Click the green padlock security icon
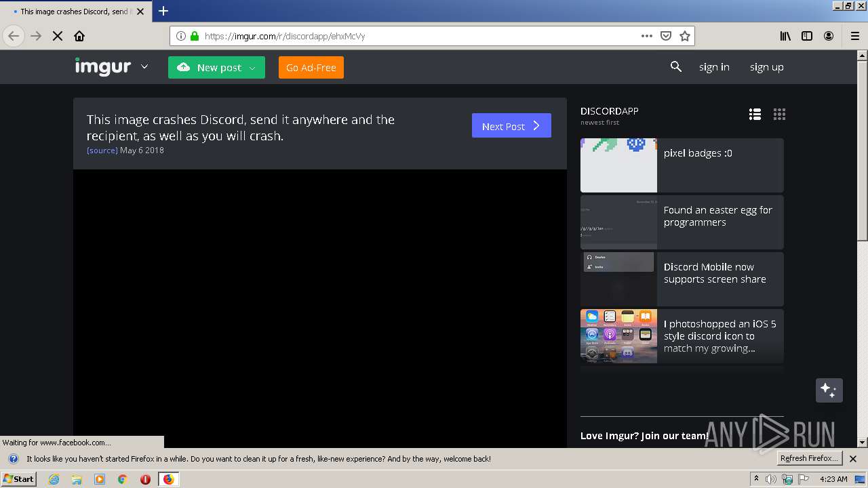868x488 pixels. (195, 36)
